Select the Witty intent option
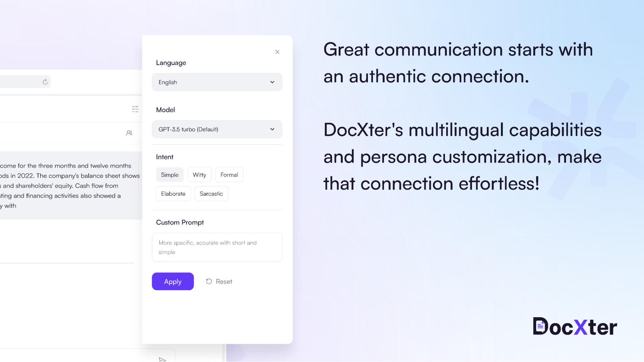The width and height of the screenshot is (644, 362). click(x=199, y=175)
